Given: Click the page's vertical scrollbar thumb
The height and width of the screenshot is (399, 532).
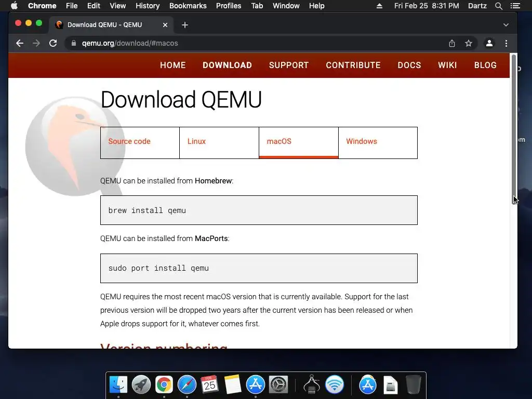Looking at the screenshot, I should coord(514,129).
